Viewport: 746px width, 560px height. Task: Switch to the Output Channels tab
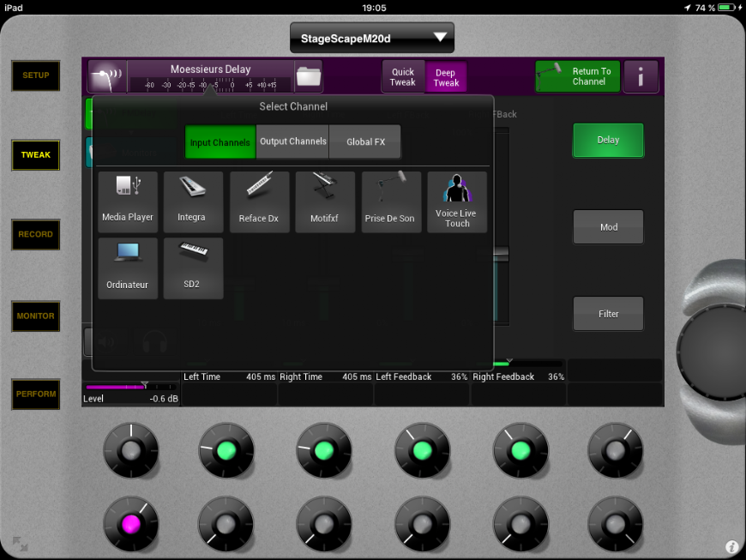tap(292, 142)
